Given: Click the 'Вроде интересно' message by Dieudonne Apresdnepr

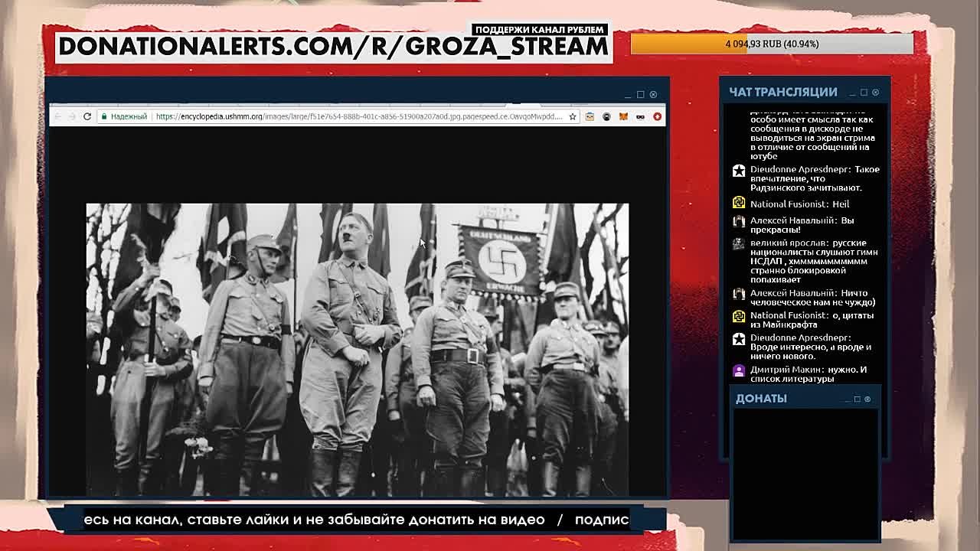Looking at the screenshot, I should pyautogui.click(x=811, y=347).
